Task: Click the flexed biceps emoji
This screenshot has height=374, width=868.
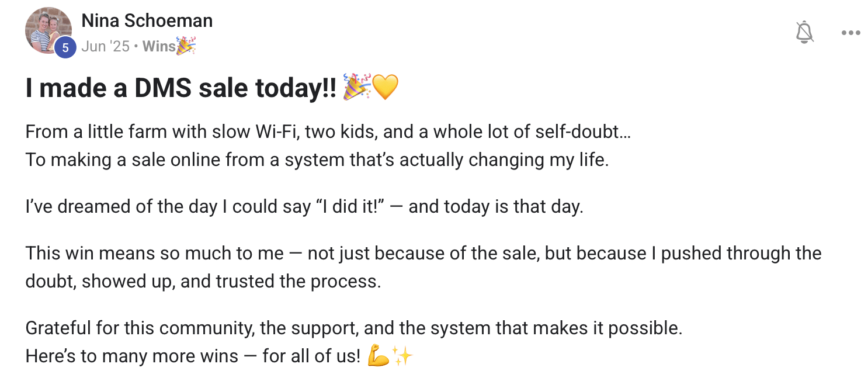Action: point(379,356)
